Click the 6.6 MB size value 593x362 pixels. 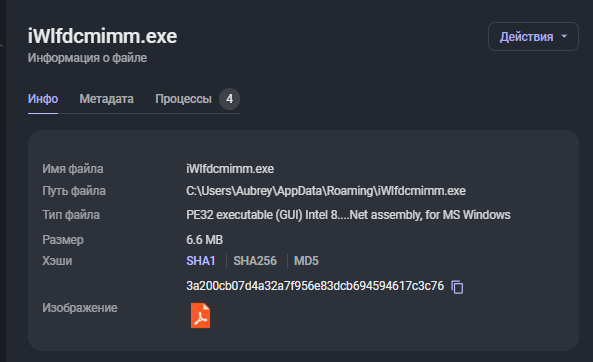(x=205, y=240)
